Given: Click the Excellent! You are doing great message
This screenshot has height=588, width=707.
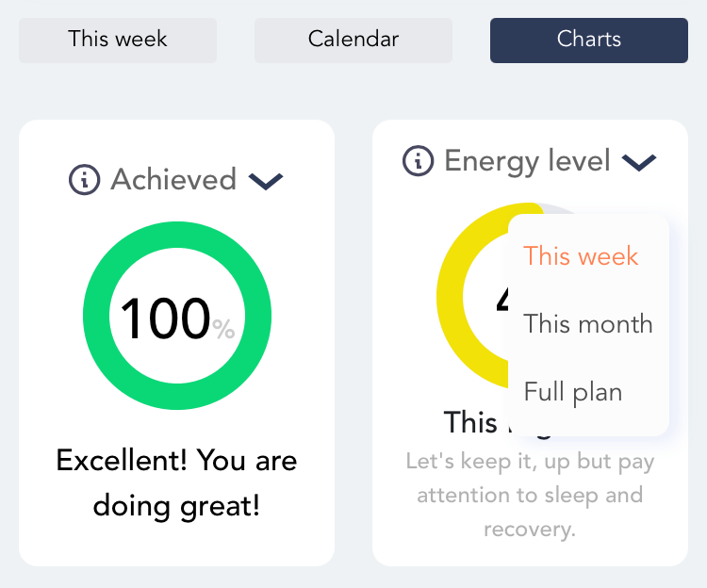Looking at the screenshot, I should click(177, 483).
